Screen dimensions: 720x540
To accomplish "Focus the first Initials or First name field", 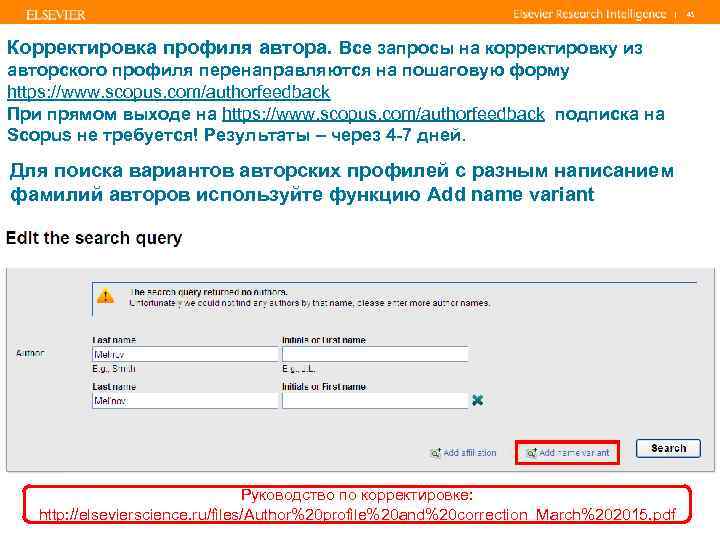I will coord(375,354).
